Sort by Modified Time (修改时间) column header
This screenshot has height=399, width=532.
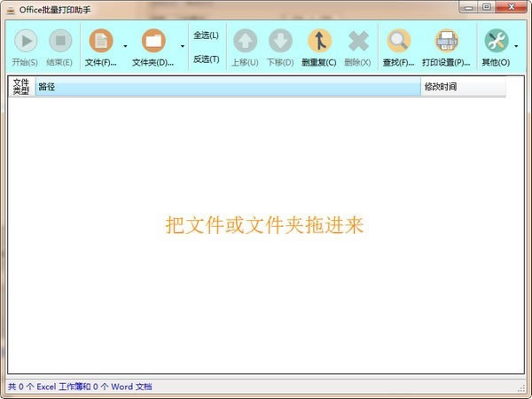coord(462,87)
